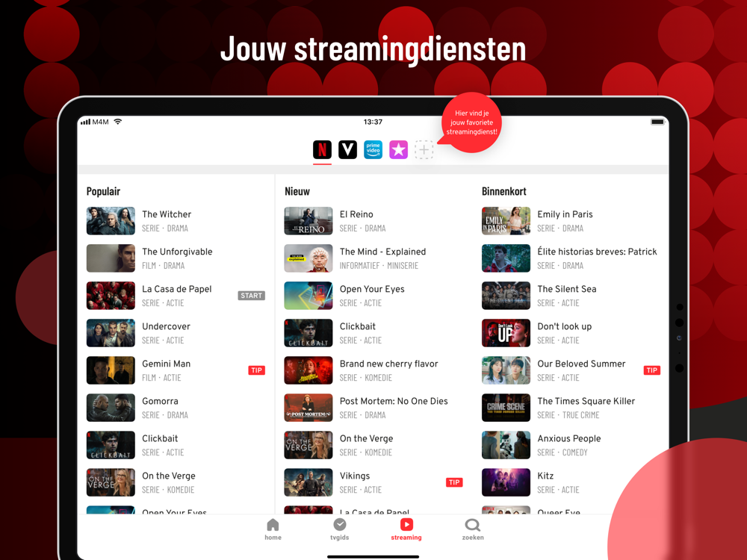Open El Reino series entry
This screenshot has width=747, height=560.
point(362,221)
